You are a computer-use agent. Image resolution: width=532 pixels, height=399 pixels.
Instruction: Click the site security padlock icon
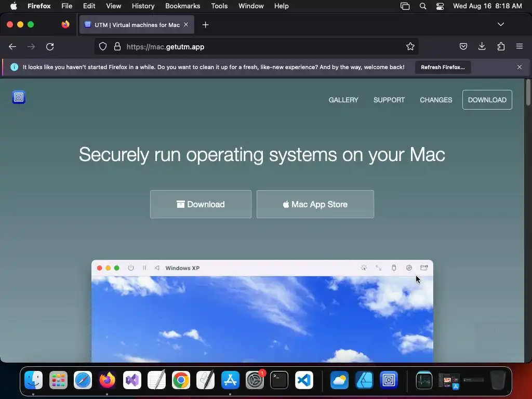[x=117, y=47]
